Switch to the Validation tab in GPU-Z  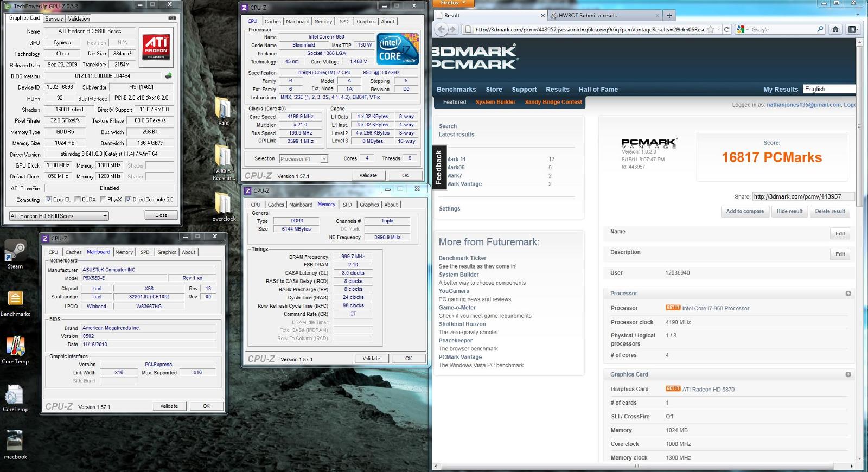point(79,18)
